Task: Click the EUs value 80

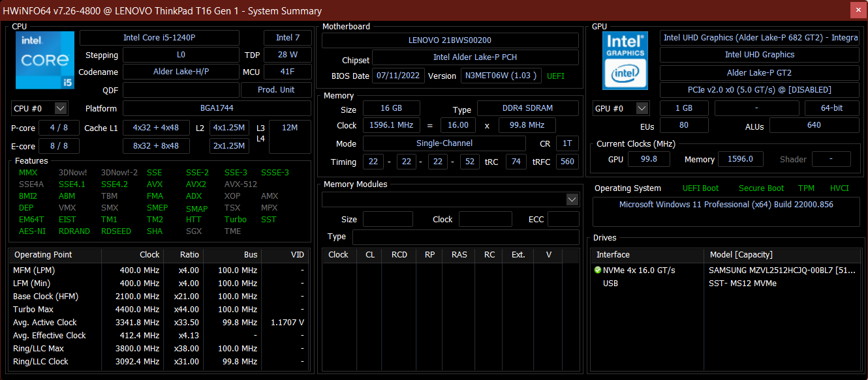Action: coord(684,125)
